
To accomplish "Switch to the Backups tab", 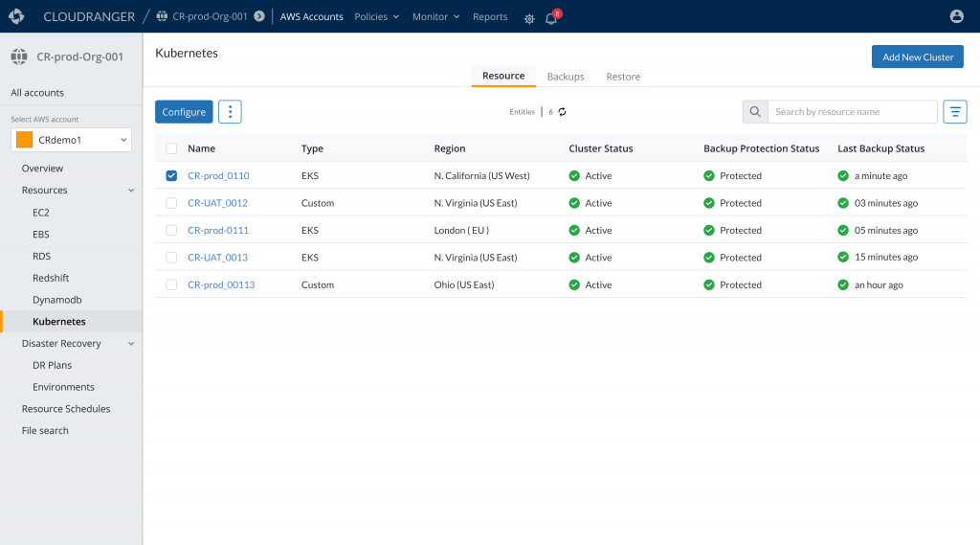I will 566,77.
